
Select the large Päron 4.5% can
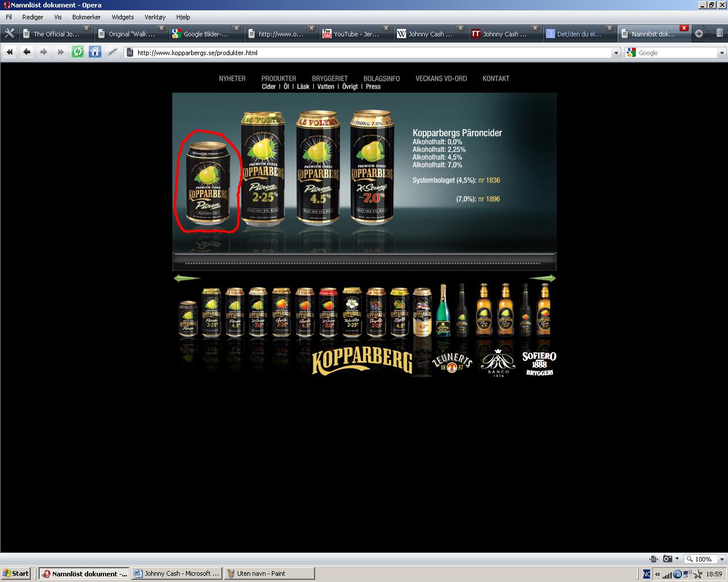[x=318, y=168]
